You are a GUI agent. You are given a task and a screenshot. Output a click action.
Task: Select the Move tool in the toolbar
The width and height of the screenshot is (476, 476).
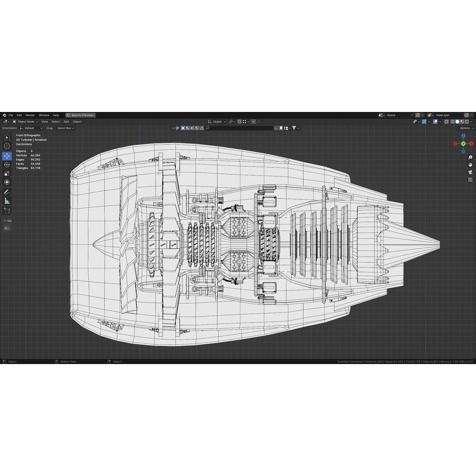pos(7,155)
